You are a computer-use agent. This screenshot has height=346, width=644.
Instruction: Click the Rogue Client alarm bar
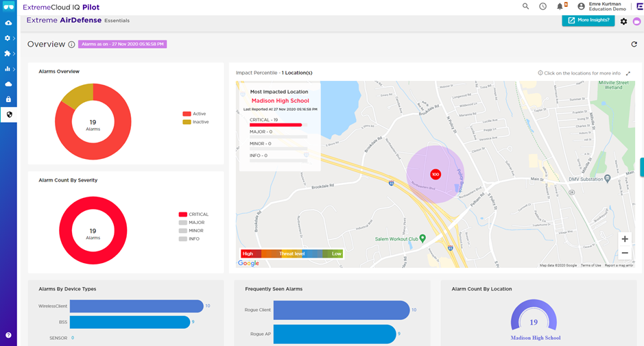pyautogui.click(x=342, y=310)
